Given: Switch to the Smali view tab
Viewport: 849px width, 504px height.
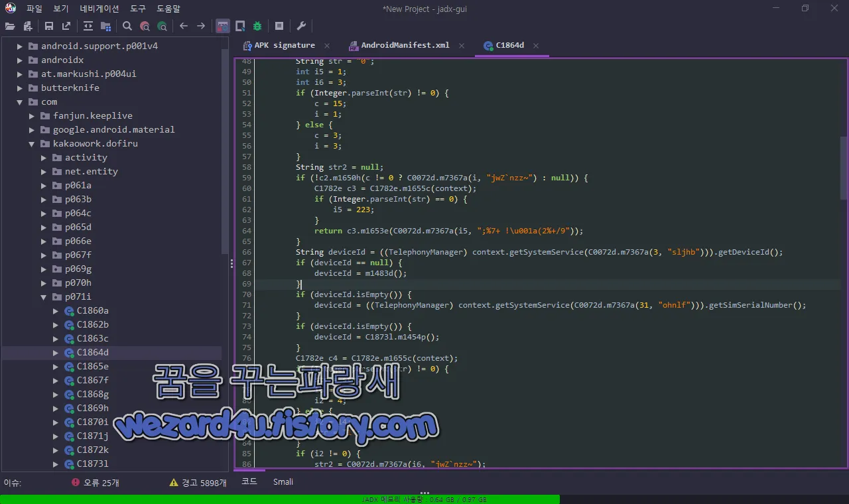Looking at the screenshot, I should point(283,481).
